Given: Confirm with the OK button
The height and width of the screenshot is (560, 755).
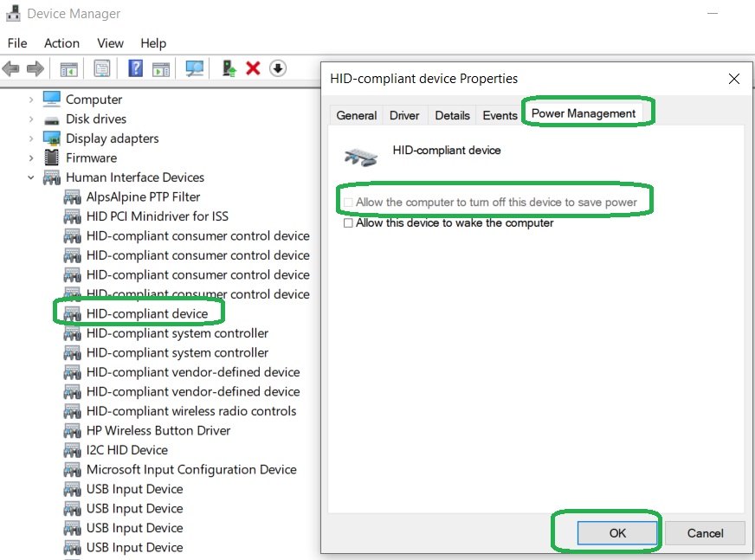Looking at the screenshot, I should [x=617, y=533].
